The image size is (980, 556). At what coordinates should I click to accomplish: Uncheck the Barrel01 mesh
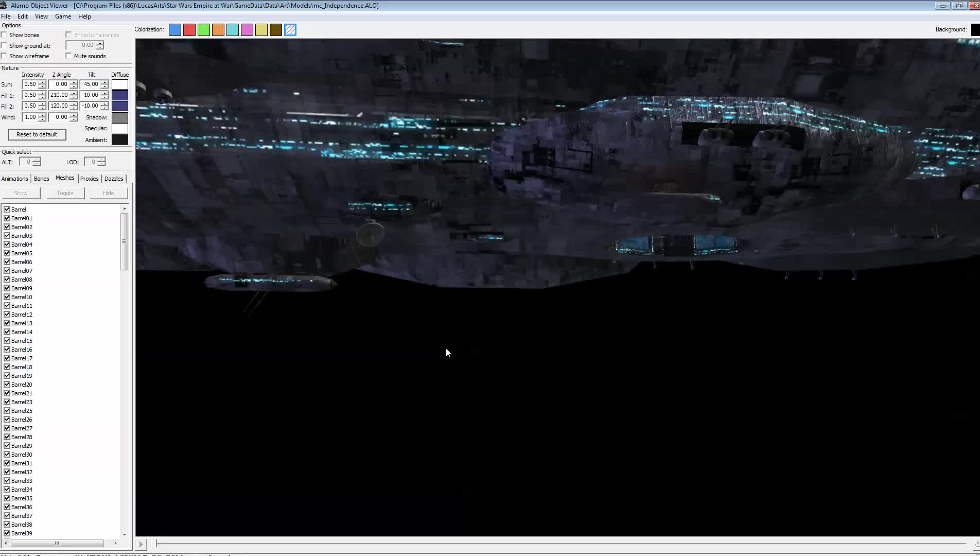[7, 218]
